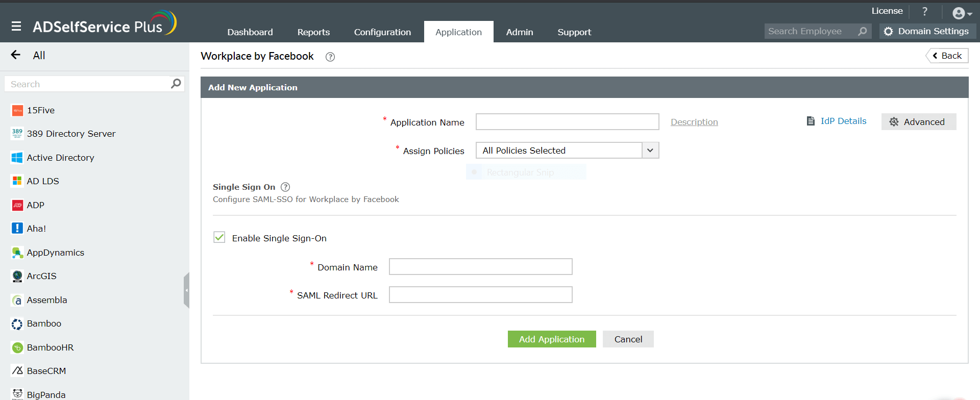The image size is (980, 400).
Task: Select the Active Directory application icon
Action: click(17, 158)
